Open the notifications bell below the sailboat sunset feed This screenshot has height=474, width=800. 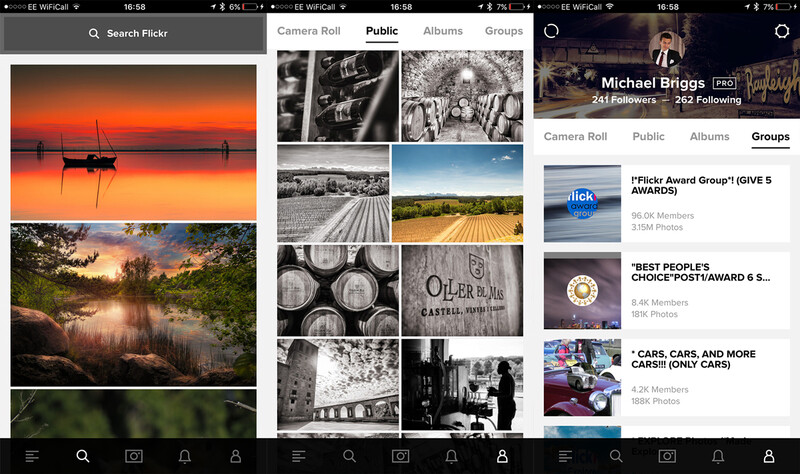pos(185,456)
